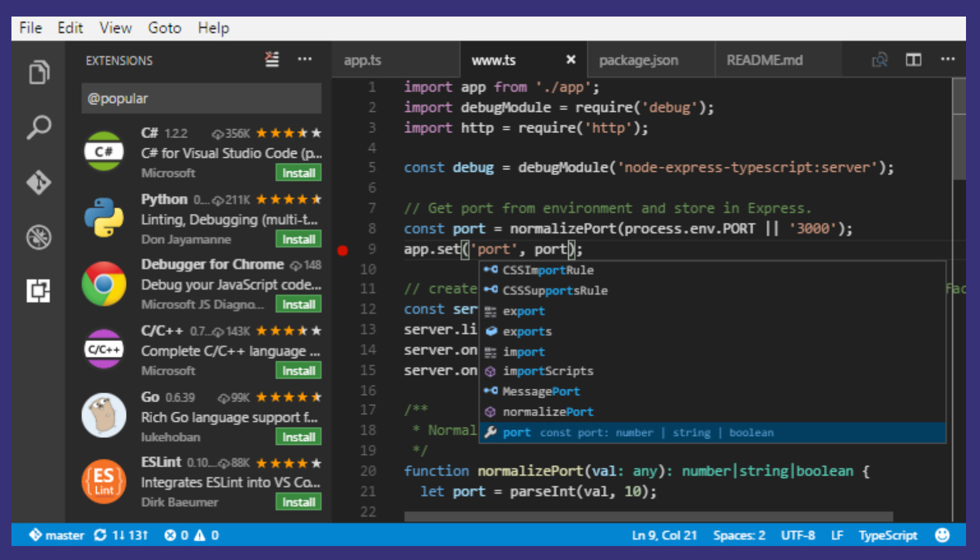The image size is (980, 560).
Task: Click the editor vertical scrollbar thumb
Action: pyautogui.click(x=959, y=129)
